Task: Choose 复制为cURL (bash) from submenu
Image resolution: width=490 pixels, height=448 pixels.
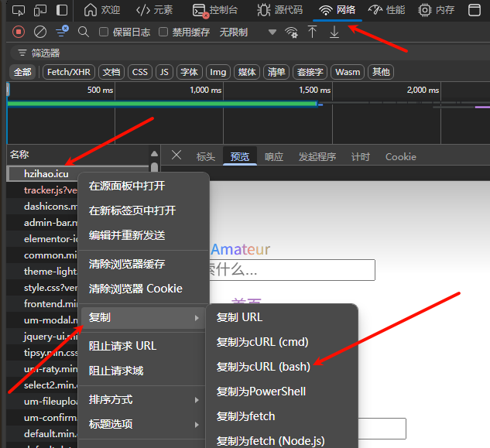Action: tap(263, 366)
